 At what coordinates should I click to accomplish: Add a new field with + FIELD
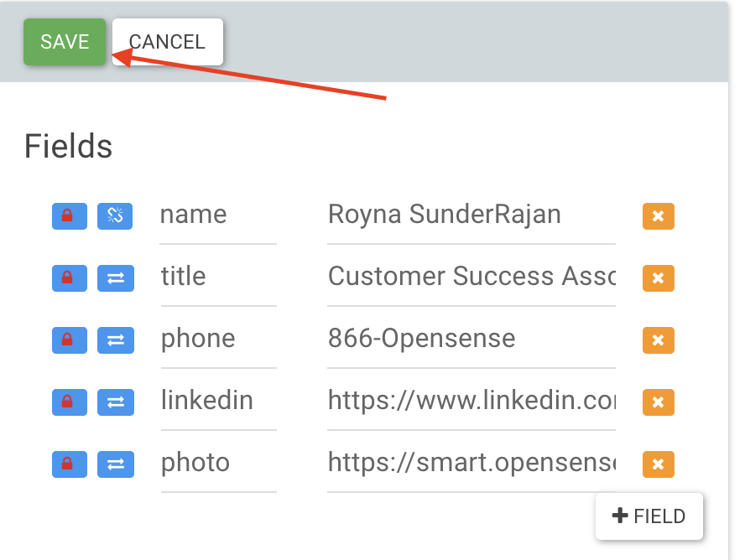point(649,516)
